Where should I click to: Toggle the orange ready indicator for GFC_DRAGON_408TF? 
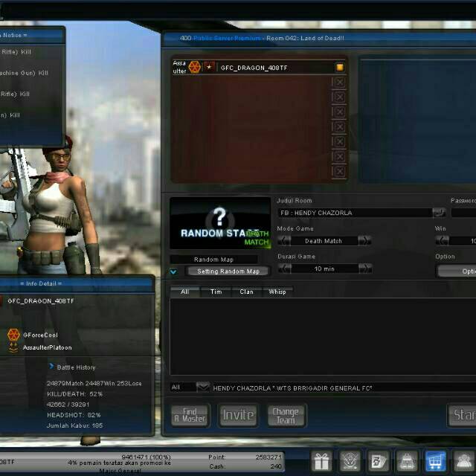pyautogui.click(x=339, y=68)
